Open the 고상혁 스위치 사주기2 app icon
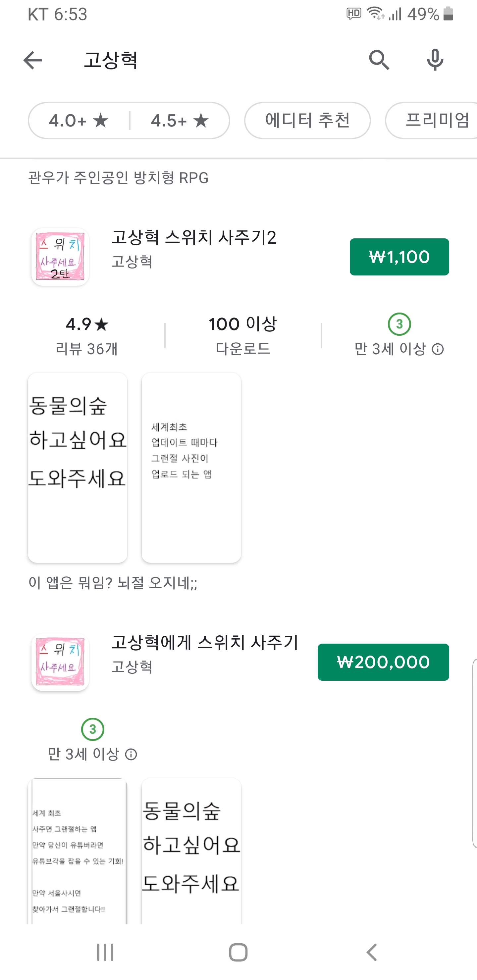Screen dimensions: 477x980 60,257
